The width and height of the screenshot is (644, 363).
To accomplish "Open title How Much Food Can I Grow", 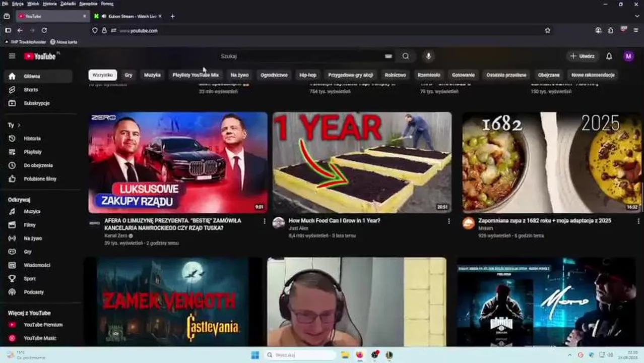I will coord(334,220).
